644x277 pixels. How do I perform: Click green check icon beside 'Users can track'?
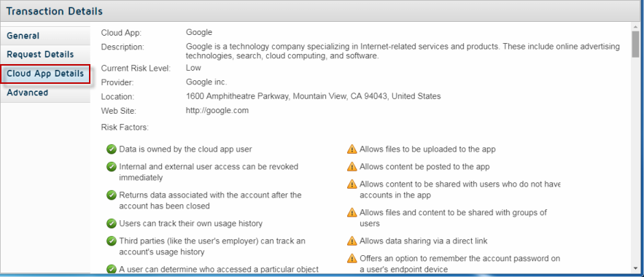[111, 224]
